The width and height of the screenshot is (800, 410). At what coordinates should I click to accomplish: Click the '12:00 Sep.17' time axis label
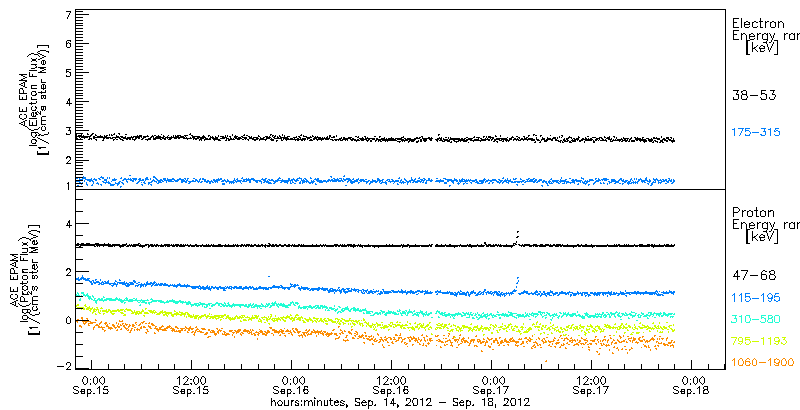pyautogui.click(x=591, y=386)
